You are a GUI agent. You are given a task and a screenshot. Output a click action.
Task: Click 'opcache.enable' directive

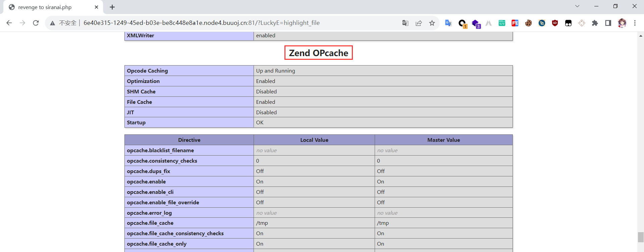[146, 181]
